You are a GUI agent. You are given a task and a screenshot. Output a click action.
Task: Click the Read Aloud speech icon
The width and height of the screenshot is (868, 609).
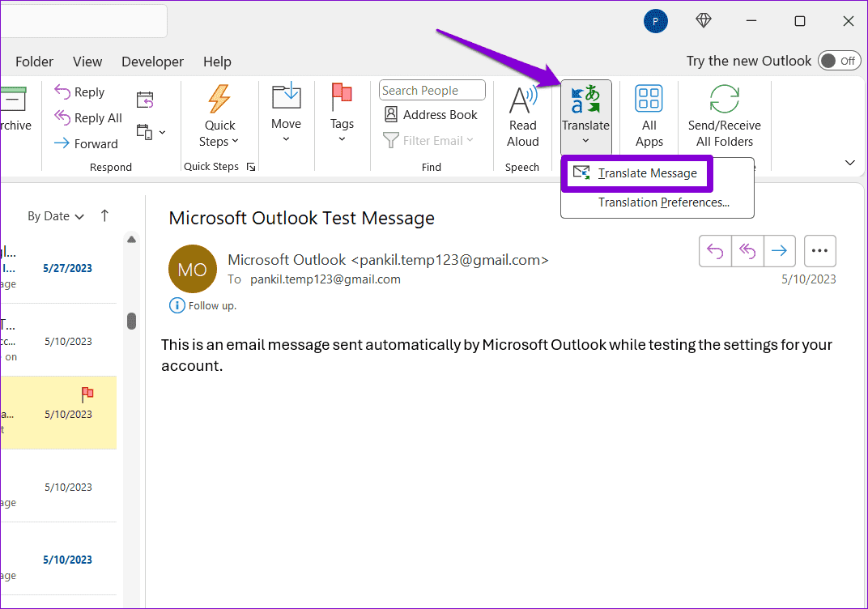(x=523, y=117)
